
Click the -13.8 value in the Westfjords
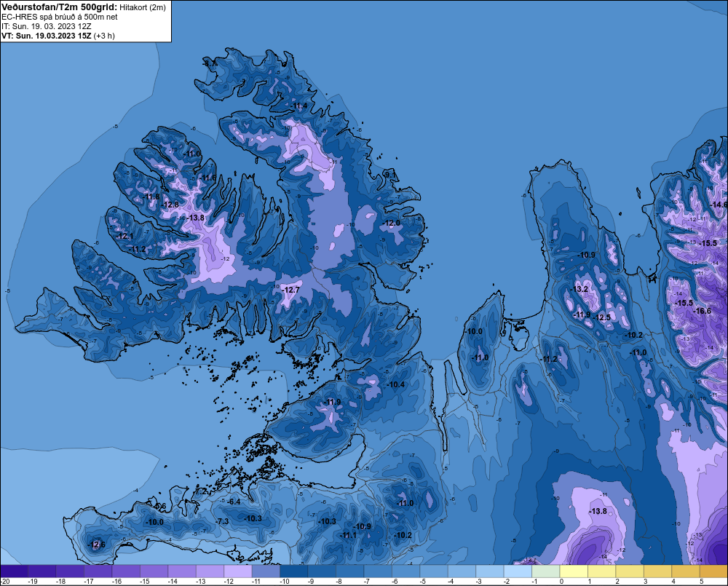coord(196,218)
